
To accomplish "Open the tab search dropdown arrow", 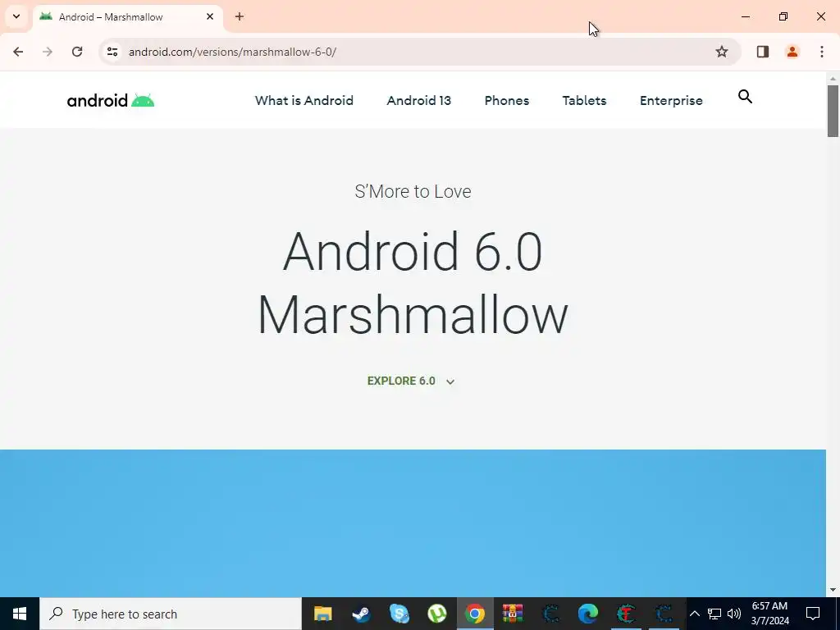I will pyautogui.click(x=16, y=16).
